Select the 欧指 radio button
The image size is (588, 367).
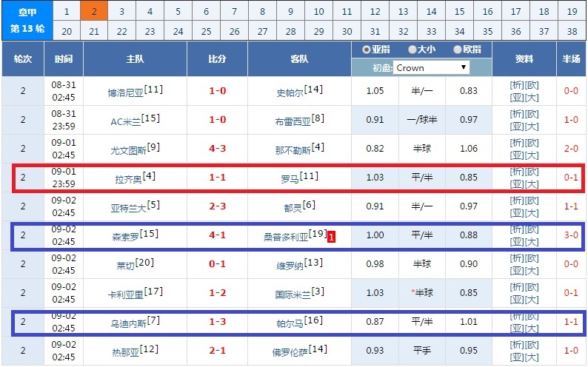[457, 50]
